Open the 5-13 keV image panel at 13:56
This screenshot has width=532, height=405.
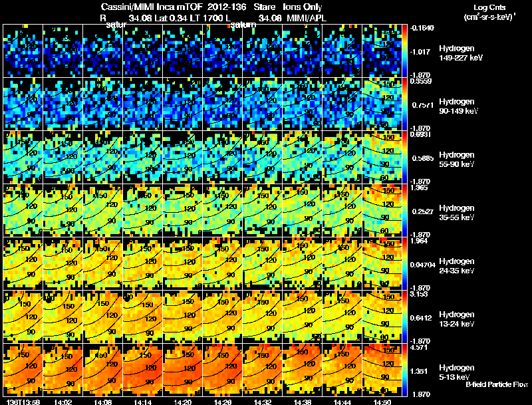[x=23, y=370]
